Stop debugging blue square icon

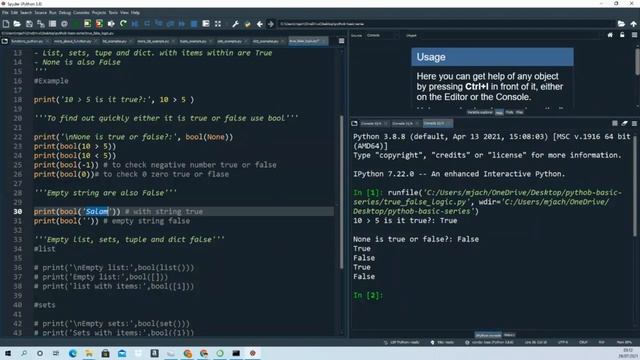tap(194, 24)
